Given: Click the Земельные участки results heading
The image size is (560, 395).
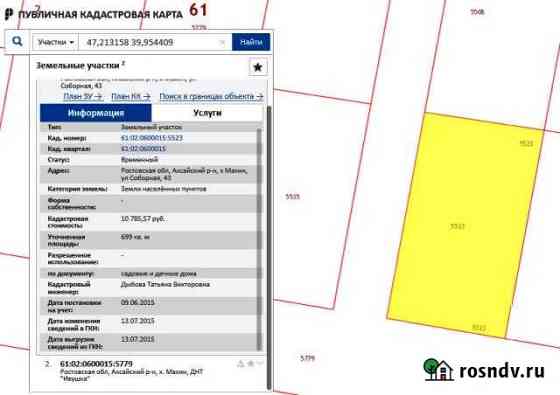Looking at the screenshot, I should click(x=78, y=66).
